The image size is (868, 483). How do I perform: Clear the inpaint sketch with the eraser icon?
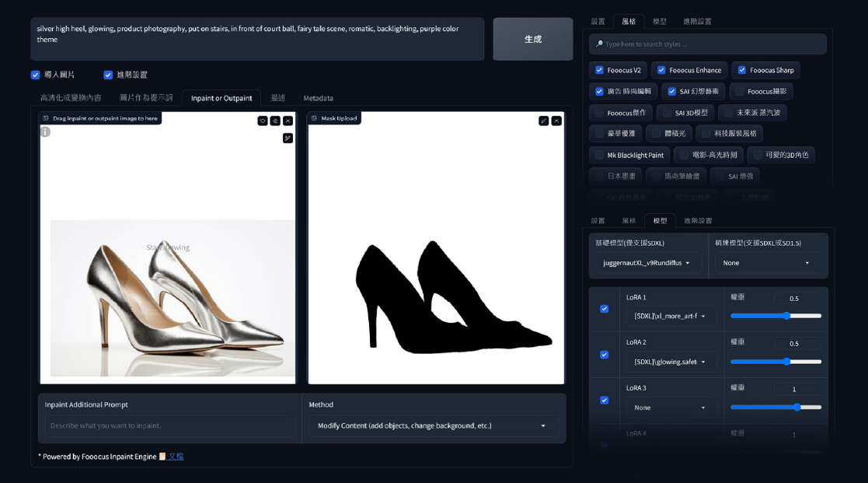coord(275,121)
